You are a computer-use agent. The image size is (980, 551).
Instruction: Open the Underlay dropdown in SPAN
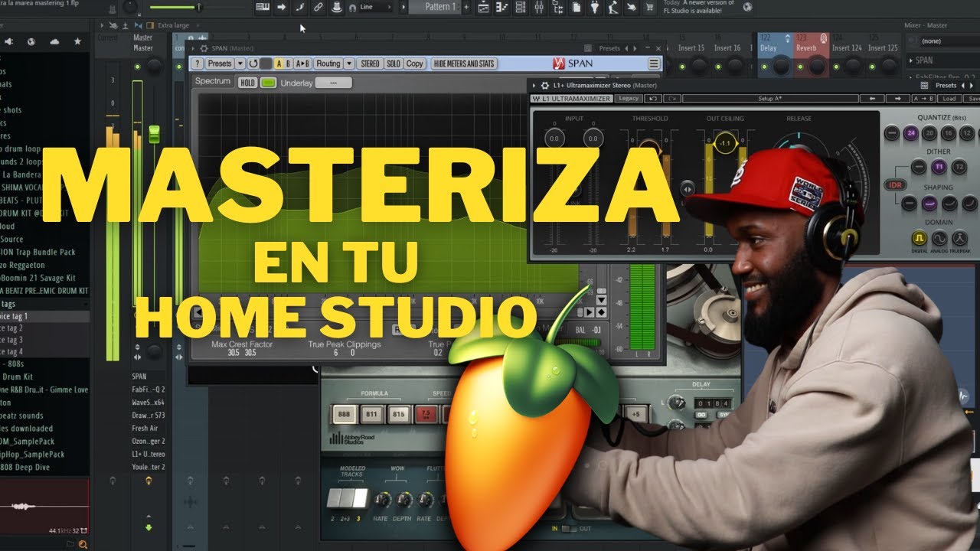(333, 83)
